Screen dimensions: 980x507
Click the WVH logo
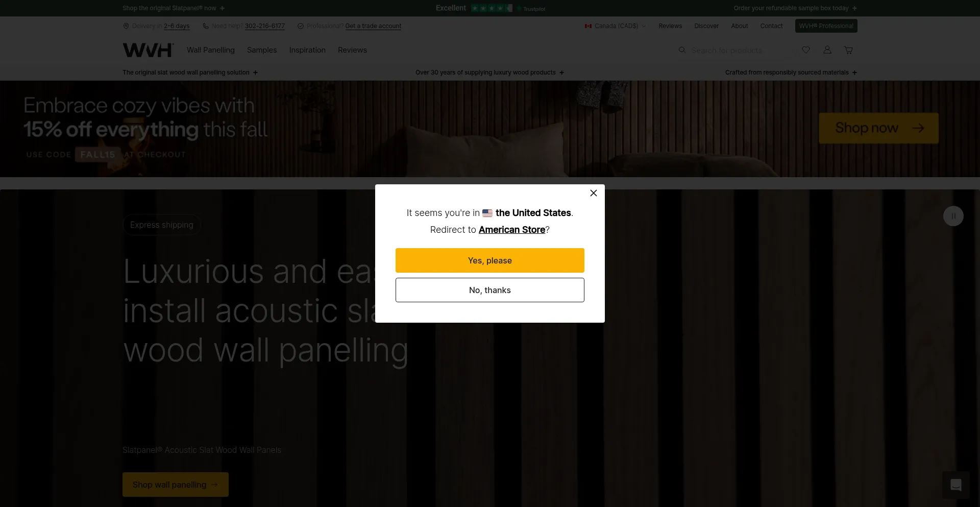[148, 50]
